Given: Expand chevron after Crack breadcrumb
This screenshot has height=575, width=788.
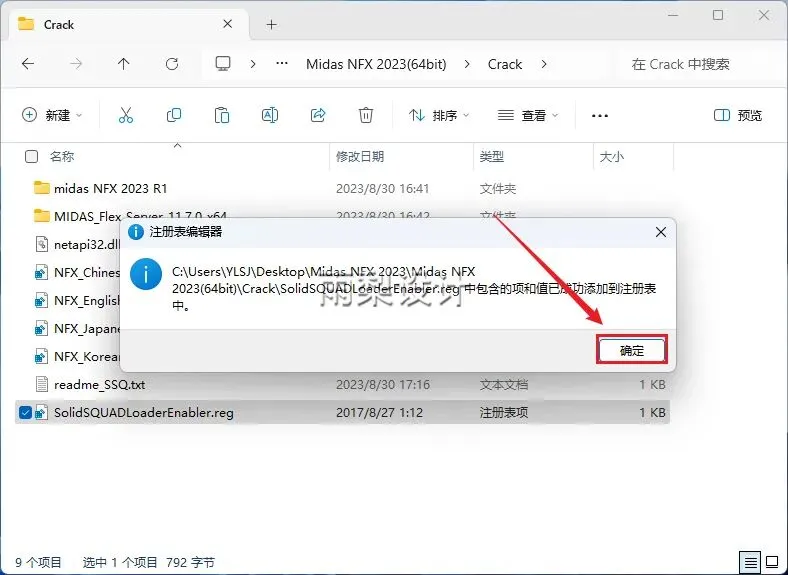Looking at the screenshot, I should coord(544,64).
